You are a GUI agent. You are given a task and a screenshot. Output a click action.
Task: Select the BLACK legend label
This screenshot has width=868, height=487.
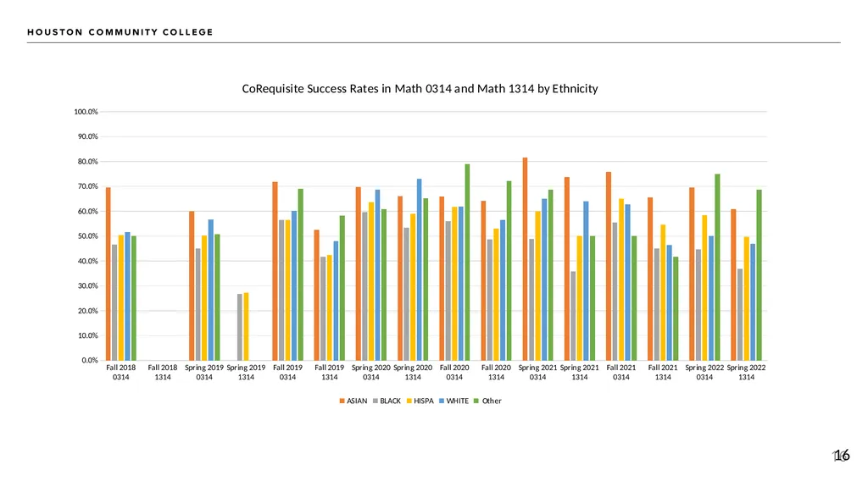click(390, 401)
